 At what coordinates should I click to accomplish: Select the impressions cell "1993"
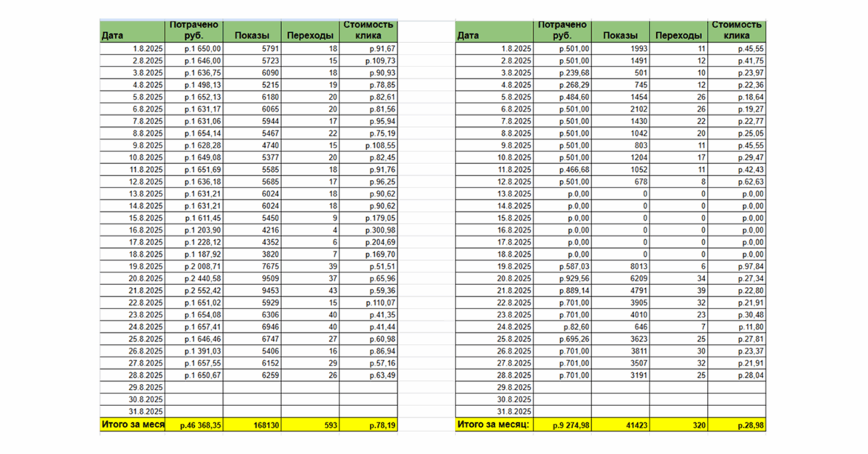tap(620, 49)
